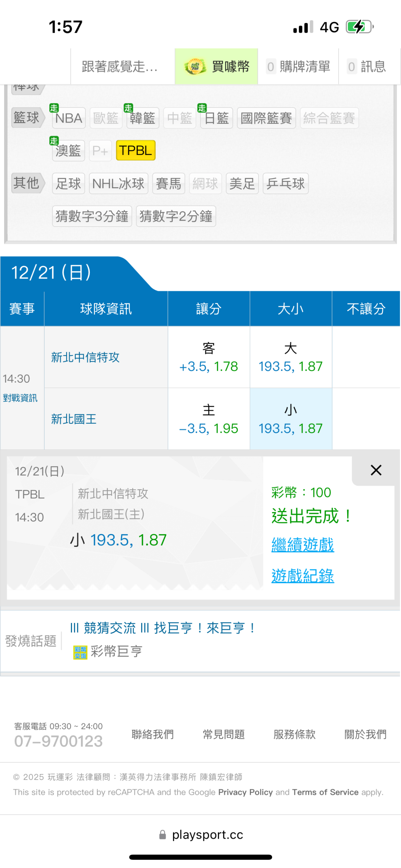This screenshot has height=868, width=401.
Task: Open 遊戲紀錄 link
Action: pyautogui.click(x=303, y=576)
